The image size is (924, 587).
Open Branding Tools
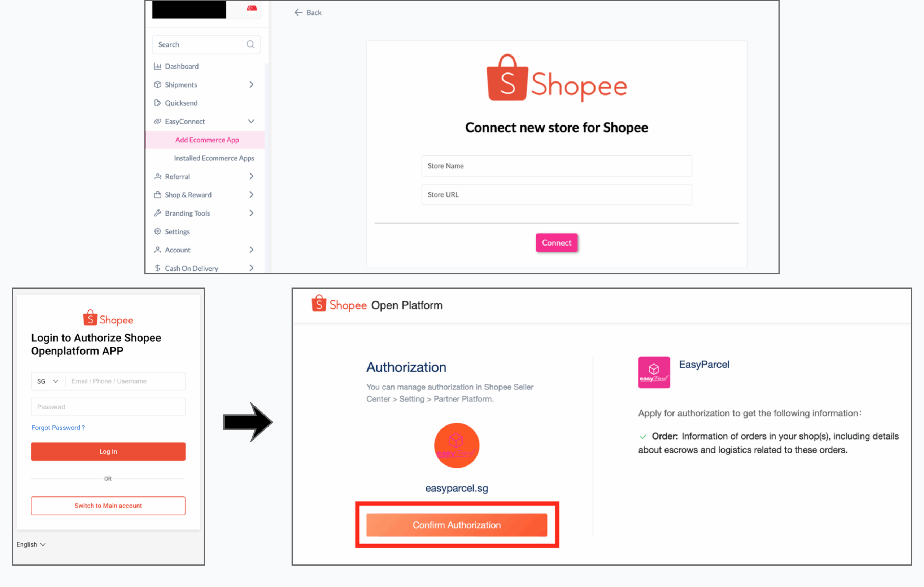(x=187, y=213)
